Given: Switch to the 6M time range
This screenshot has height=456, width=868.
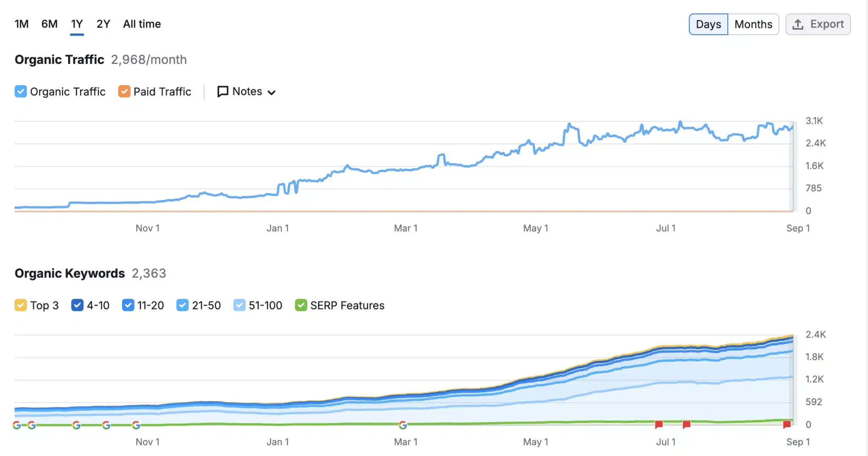Looking at the screenshot, I should click(49, 24).
